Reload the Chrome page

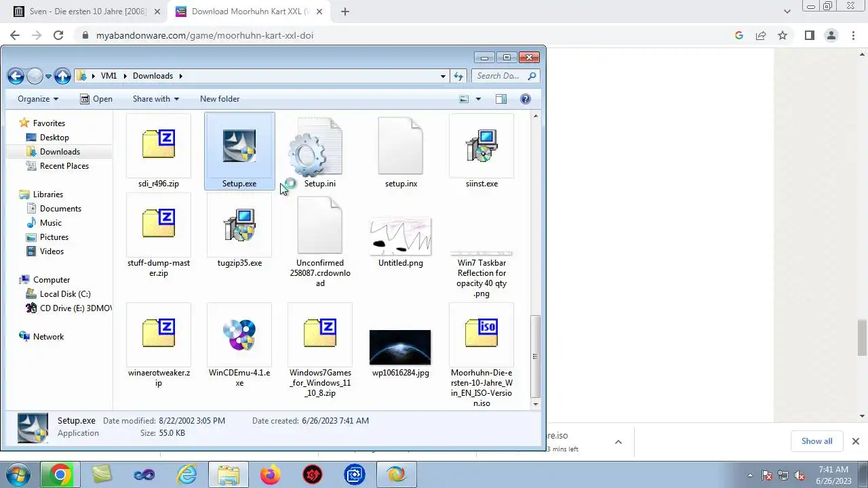pyautogui.click(x=58, y=35)
